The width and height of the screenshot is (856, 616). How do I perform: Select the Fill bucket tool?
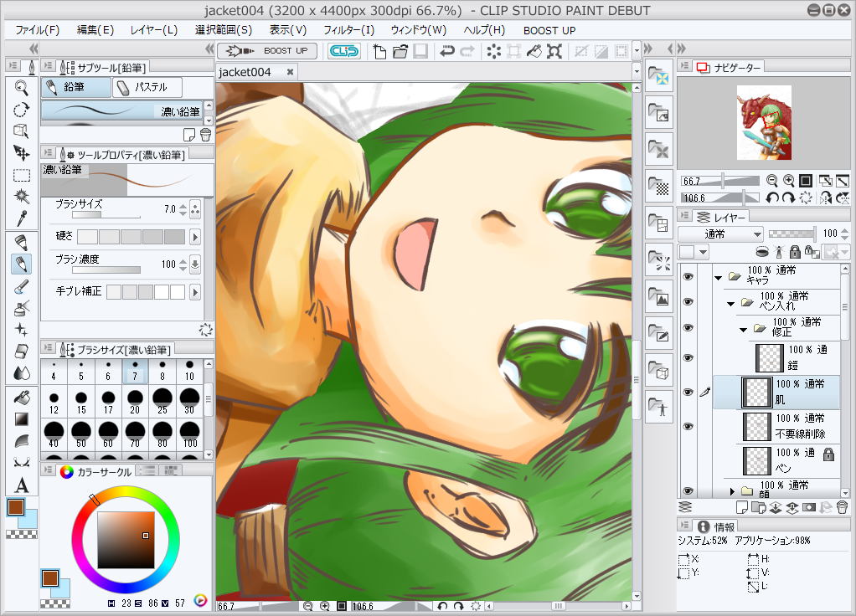[x=21, y=398]
